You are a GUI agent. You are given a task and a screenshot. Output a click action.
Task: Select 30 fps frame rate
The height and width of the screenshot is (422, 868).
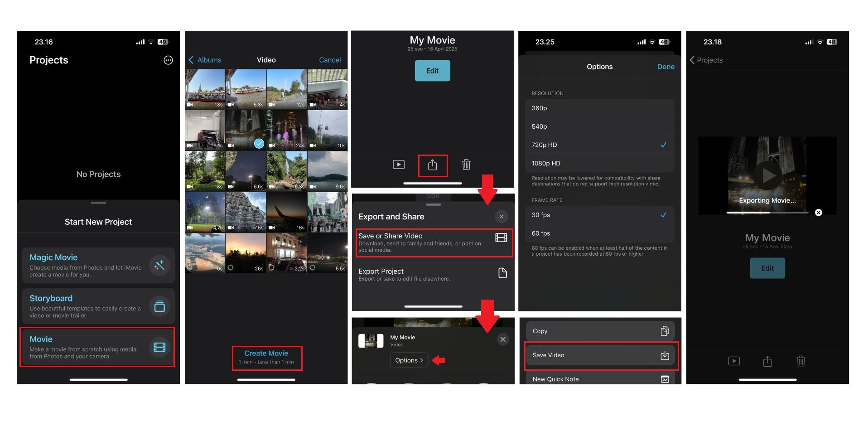coord(599,215)
